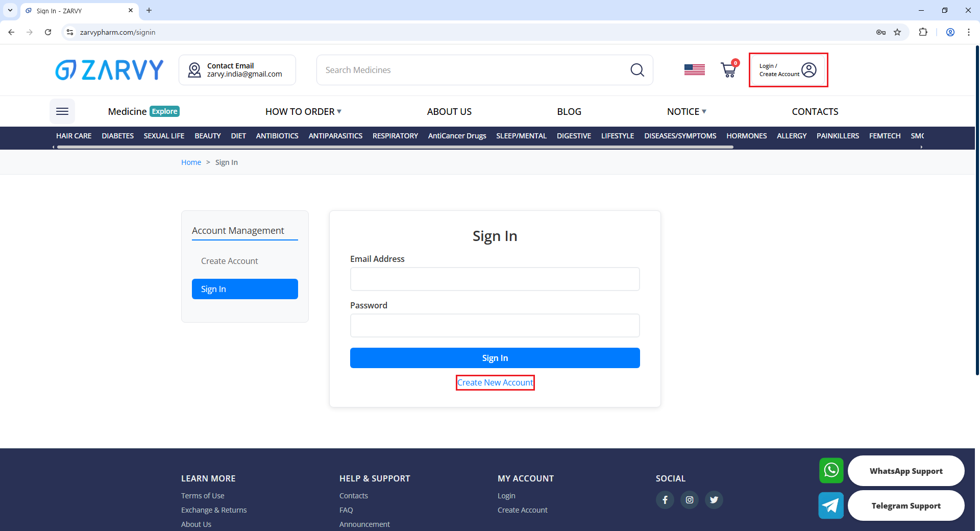The width and height of the screenshot is (980, 531).
Task: Open the hamburger menu
Action: (x=62, y=111)
